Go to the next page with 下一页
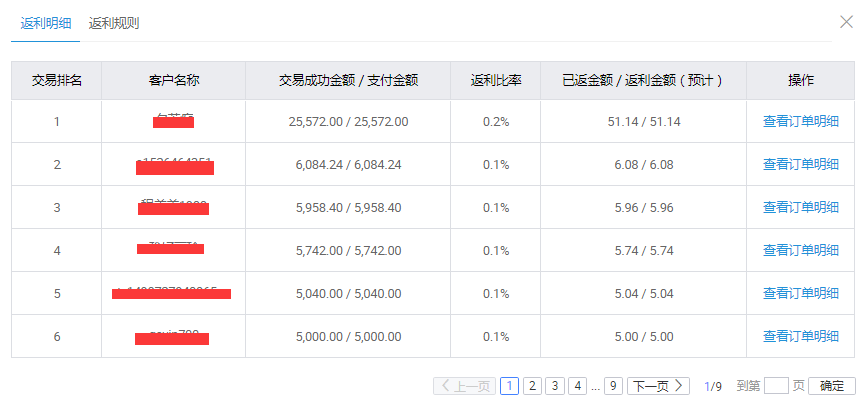This screenshot has width=865, height=408. click(x=659, y=386)
